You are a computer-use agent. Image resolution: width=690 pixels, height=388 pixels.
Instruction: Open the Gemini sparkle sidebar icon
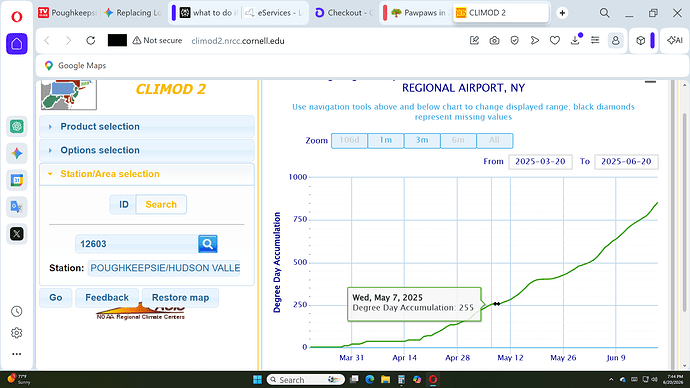(17, 153)
